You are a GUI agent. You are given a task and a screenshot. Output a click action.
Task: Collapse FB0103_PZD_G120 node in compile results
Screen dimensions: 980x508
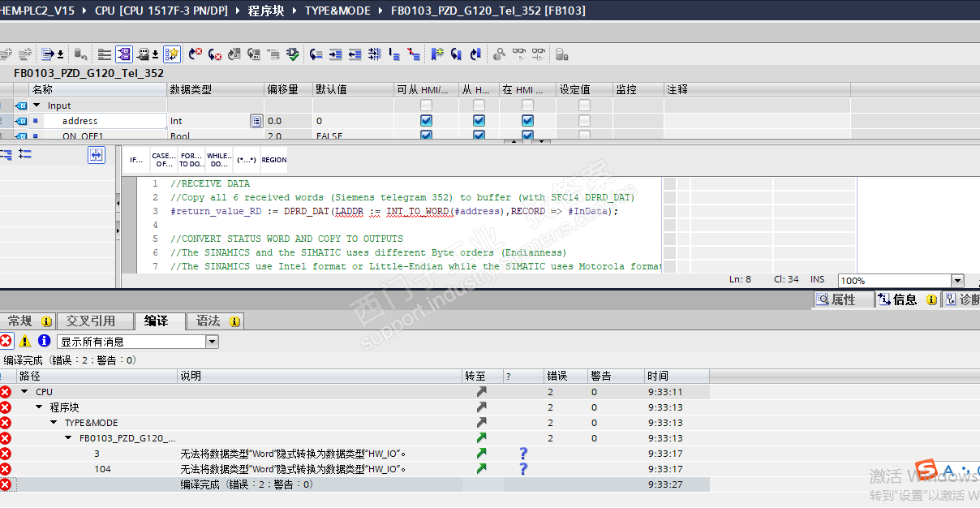point(69,438)
